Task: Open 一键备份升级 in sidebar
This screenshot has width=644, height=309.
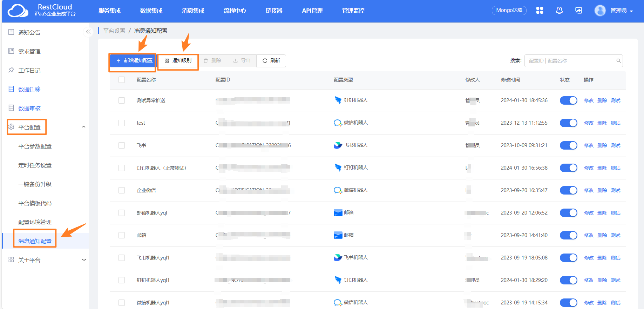Action: 35,184
